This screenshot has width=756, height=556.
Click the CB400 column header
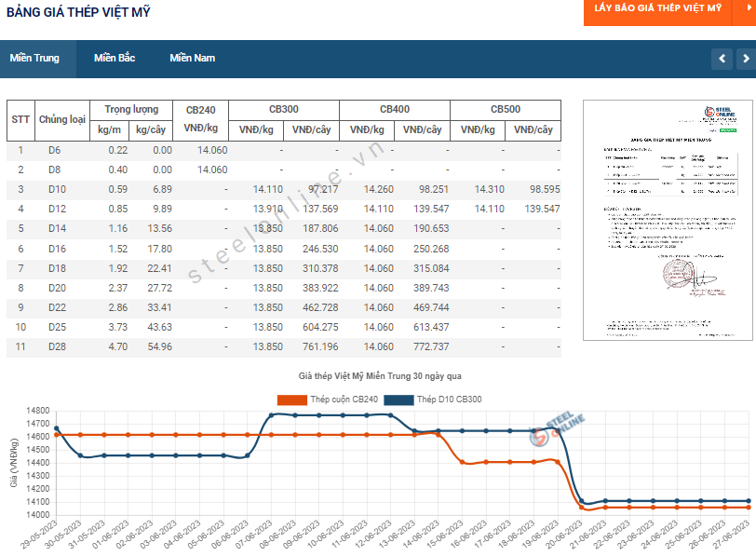click(395, 110)
